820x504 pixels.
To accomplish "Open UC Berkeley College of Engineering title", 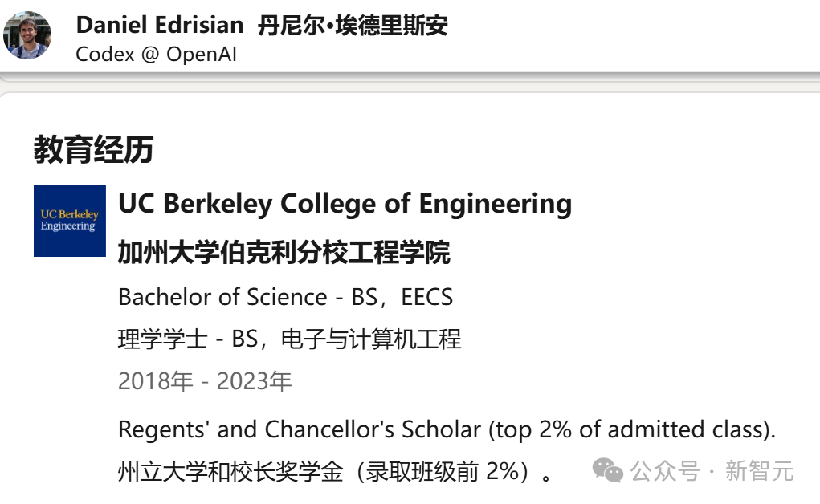I will [345, 204].
